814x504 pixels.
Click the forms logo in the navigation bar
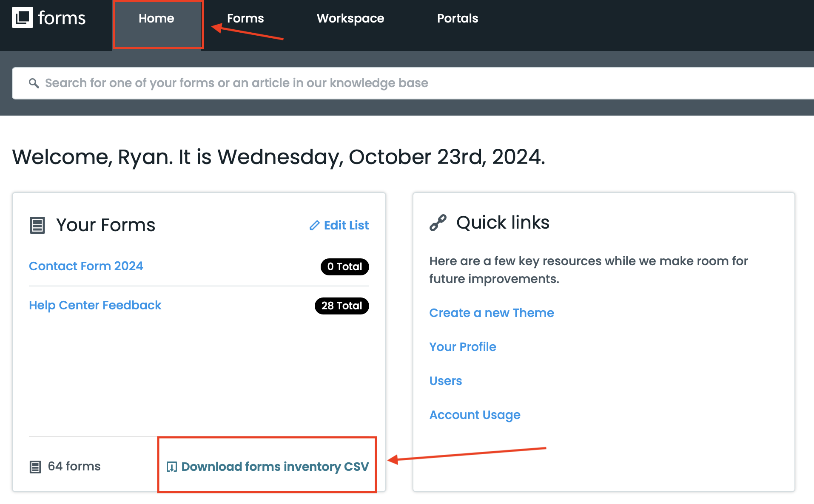tap(48, 18)
